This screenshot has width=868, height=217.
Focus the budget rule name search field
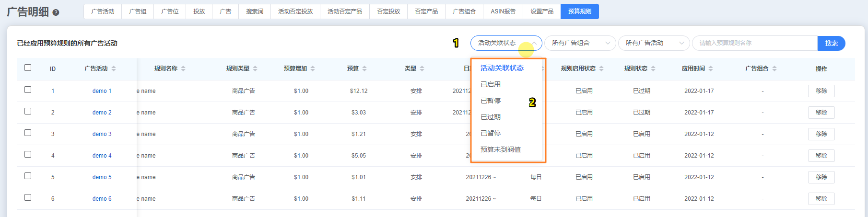755,43
